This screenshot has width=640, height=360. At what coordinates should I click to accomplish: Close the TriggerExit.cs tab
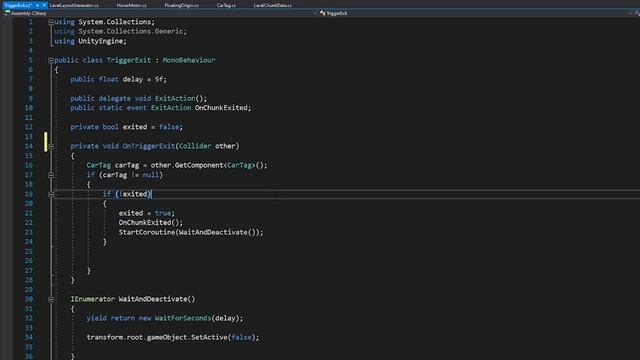(x=44, y=5)
